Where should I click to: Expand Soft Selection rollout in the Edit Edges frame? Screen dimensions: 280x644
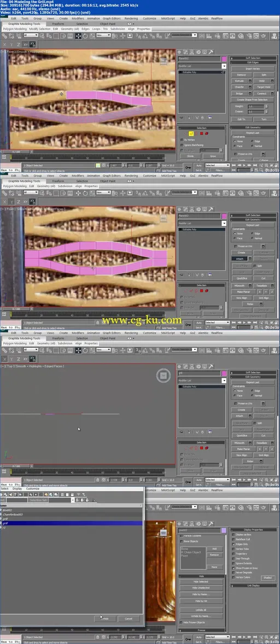pos(253,57)
